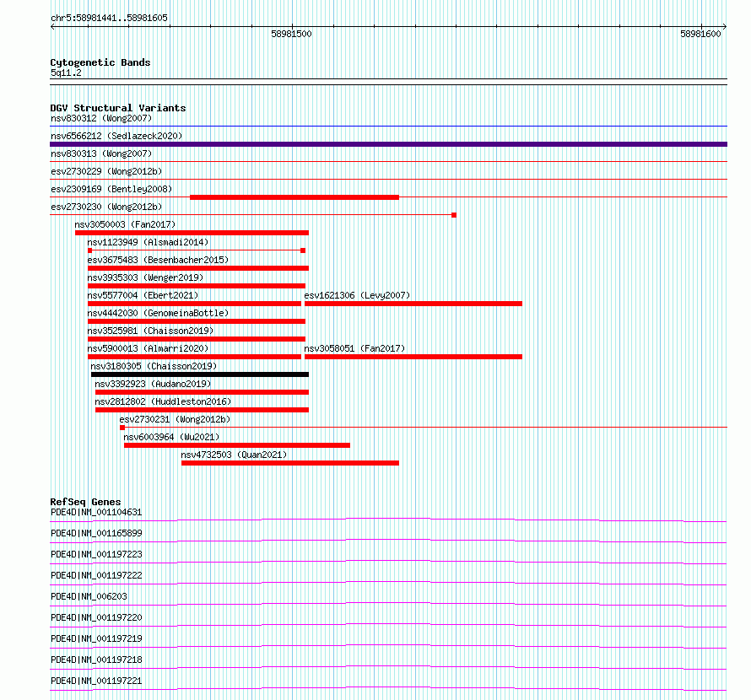The image size is (751, 700).
Task: Click the chr5:58981441..58981605 region label
Action: click(109, 19)
